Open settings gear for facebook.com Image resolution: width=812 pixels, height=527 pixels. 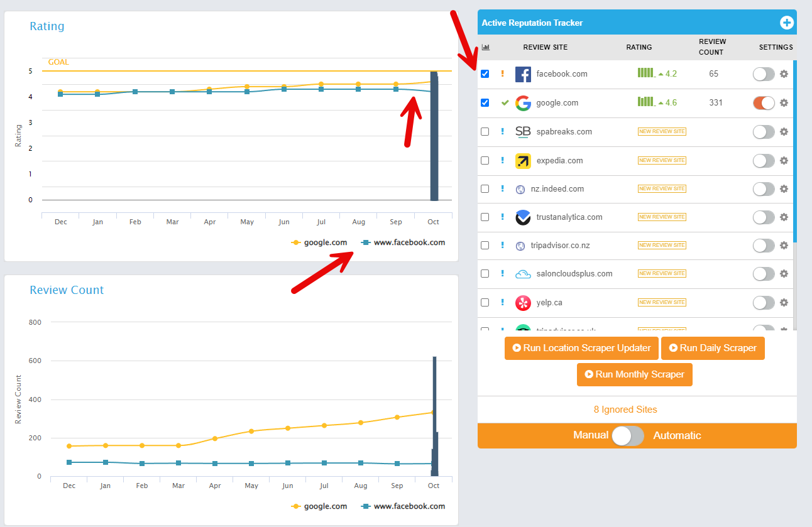click(x=784, y=74)
